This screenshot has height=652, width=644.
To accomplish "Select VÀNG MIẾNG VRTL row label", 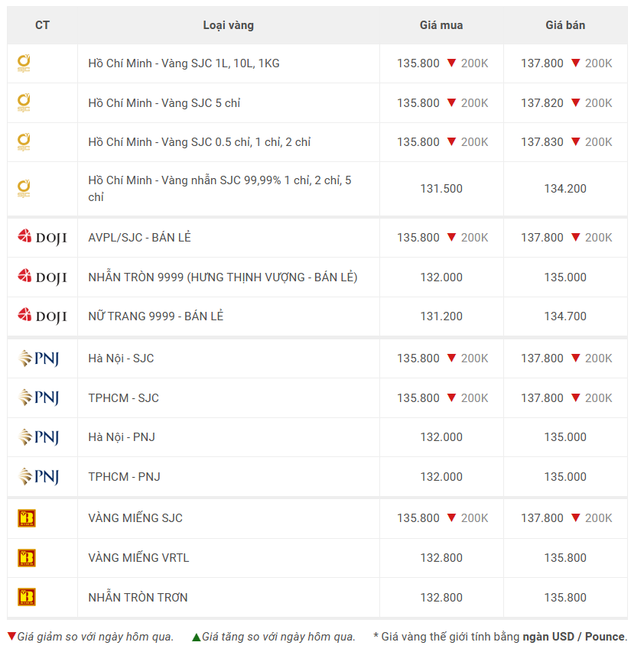I will [x=138, y=558].
